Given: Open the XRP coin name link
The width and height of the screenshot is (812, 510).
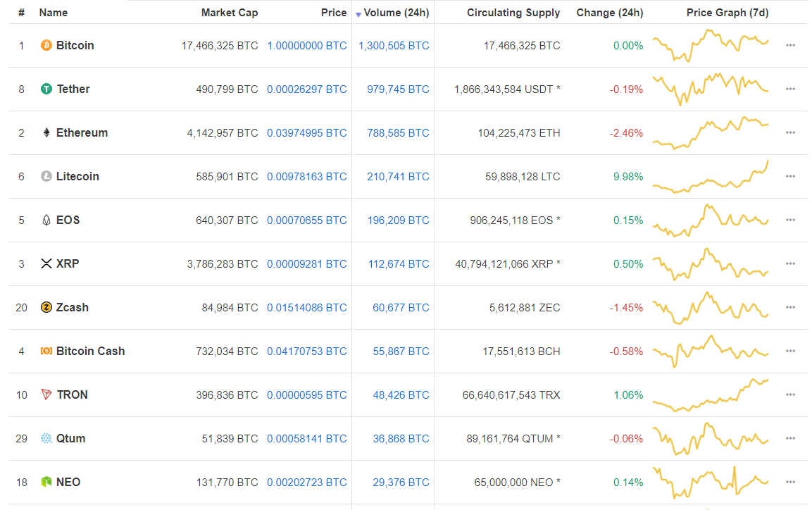Looking at the screenshot, I should pos(68,264).
